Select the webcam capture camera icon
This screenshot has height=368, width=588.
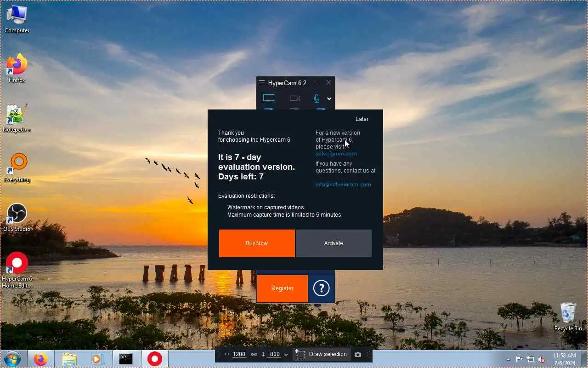295,98
